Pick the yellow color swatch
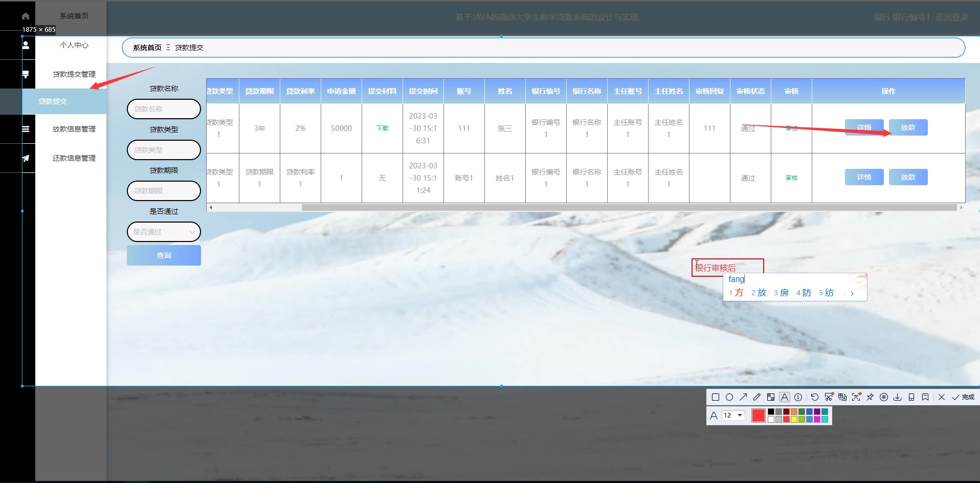The image size is (980, 483). pyautogui.click(x=794, y=419)
